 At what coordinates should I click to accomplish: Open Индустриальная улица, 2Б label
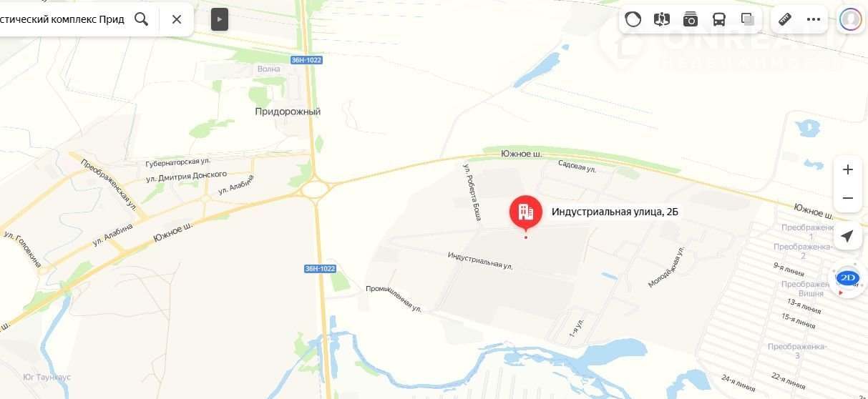pyautogui.click(x=615, y=212)
